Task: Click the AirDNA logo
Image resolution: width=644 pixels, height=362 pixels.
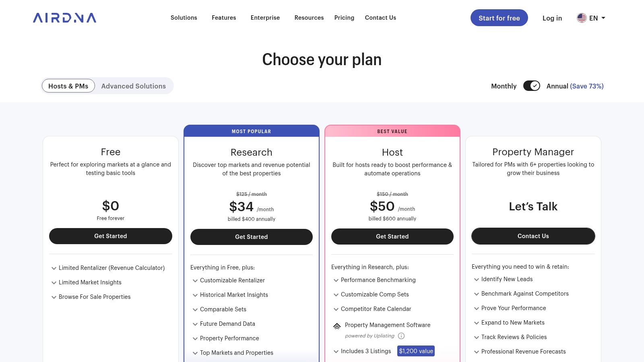Action: [x=65, y=18]
